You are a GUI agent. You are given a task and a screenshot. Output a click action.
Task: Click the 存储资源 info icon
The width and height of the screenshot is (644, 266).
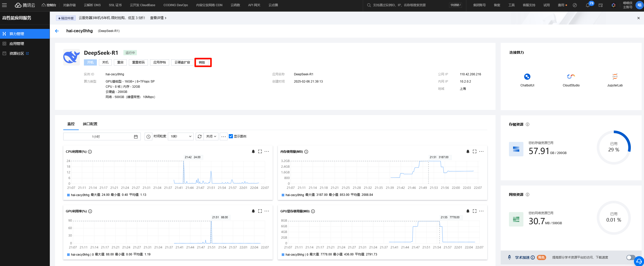528,124
